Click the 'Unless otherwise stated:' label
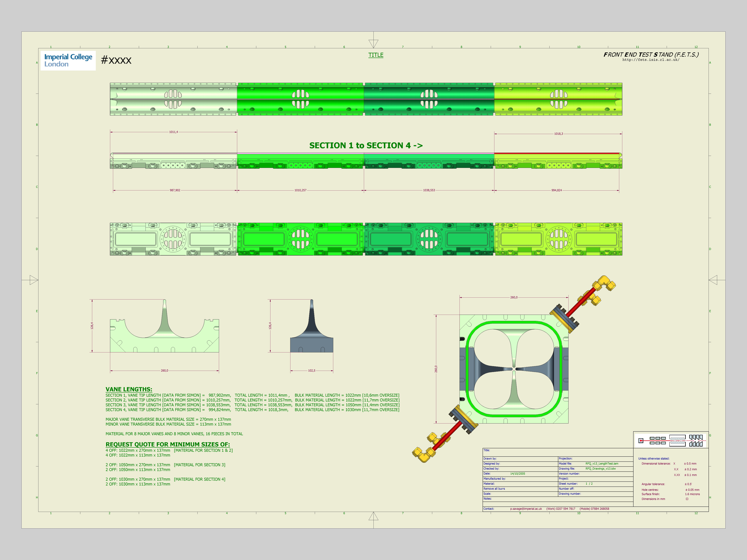 pos(654,459)
